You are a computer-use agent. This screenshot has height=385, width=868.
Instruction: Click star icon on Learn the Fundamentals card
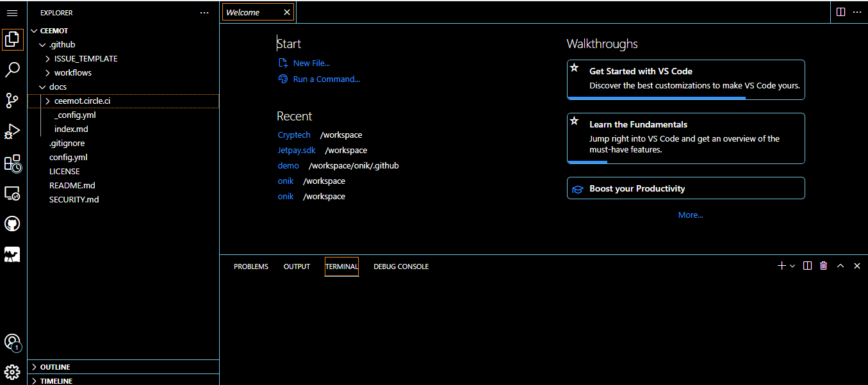[575, 121]
